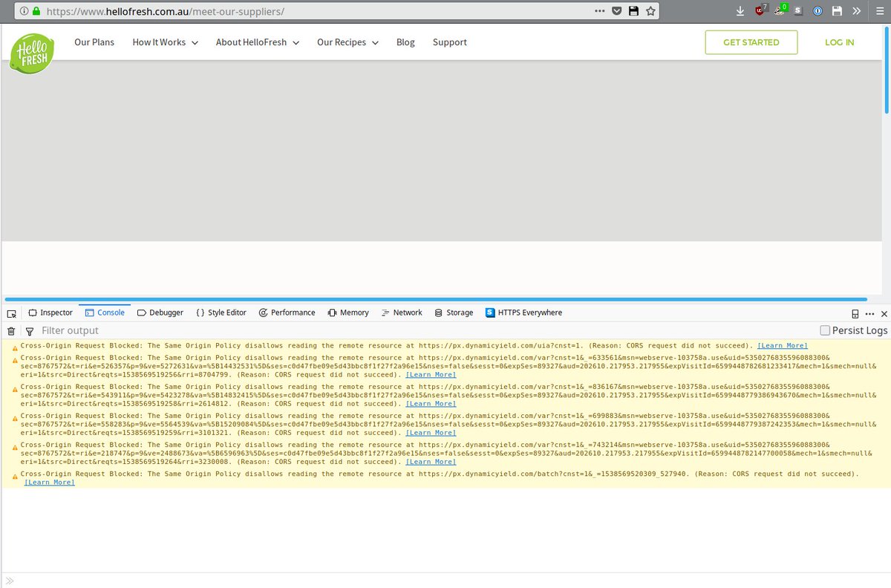Open the page actions three-dot menu

click(600, 11)
